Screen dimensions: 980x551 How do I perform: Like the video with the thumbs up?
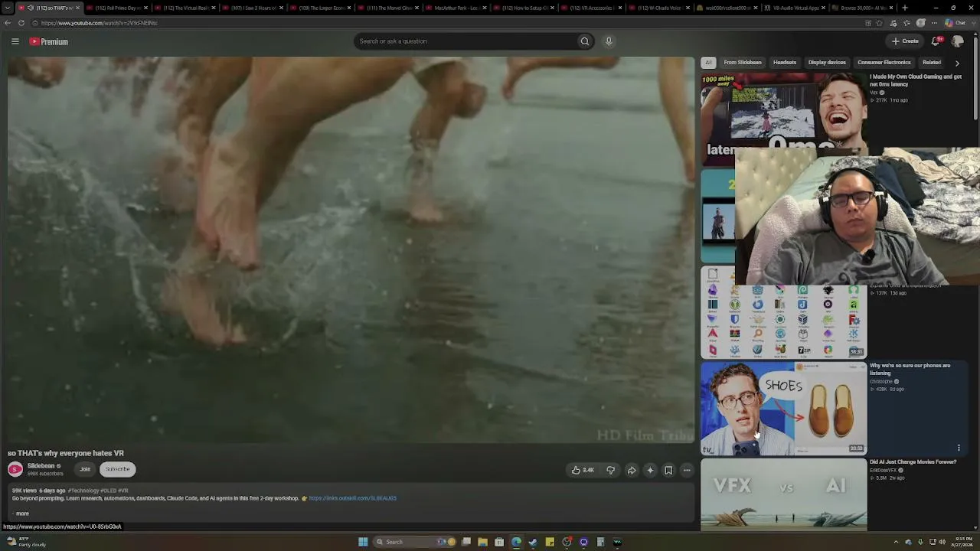coord(583,470)
